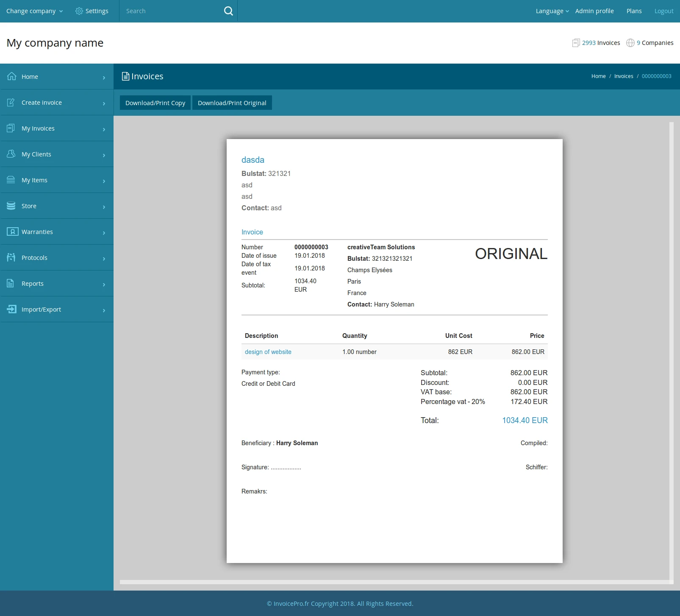Click the Download/Print Original button

point(232,103)
